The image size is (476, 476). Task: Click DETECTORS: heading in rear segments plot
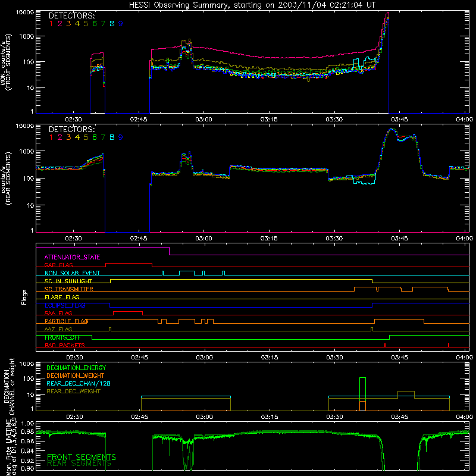[x=71, y=129]
